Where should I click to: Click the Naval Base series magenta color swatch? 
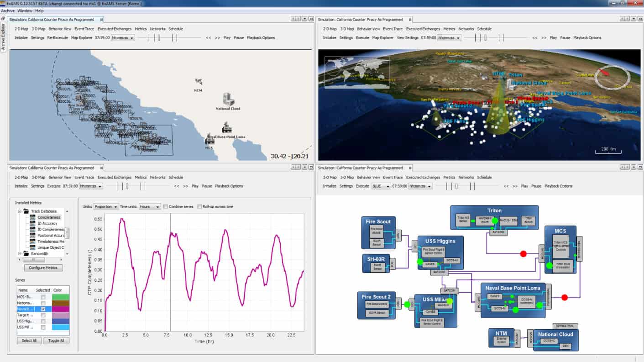coord(60,309)
